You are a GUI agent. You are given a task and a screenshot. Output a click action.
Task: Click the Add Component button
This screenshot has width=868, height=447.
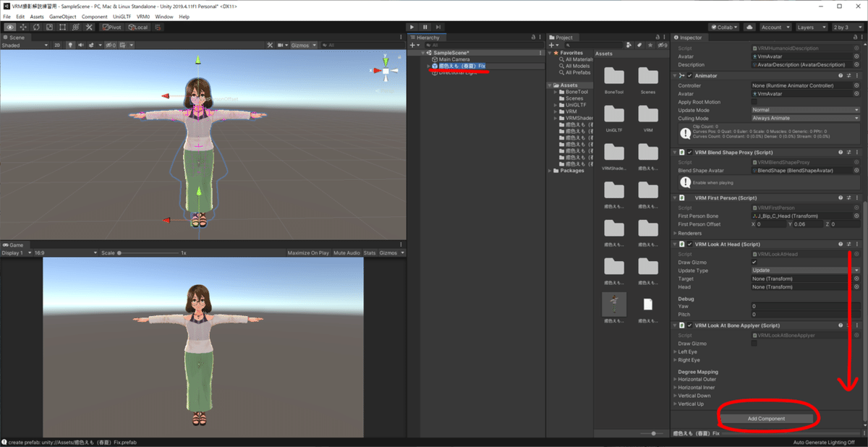click(x=766, y=418)
